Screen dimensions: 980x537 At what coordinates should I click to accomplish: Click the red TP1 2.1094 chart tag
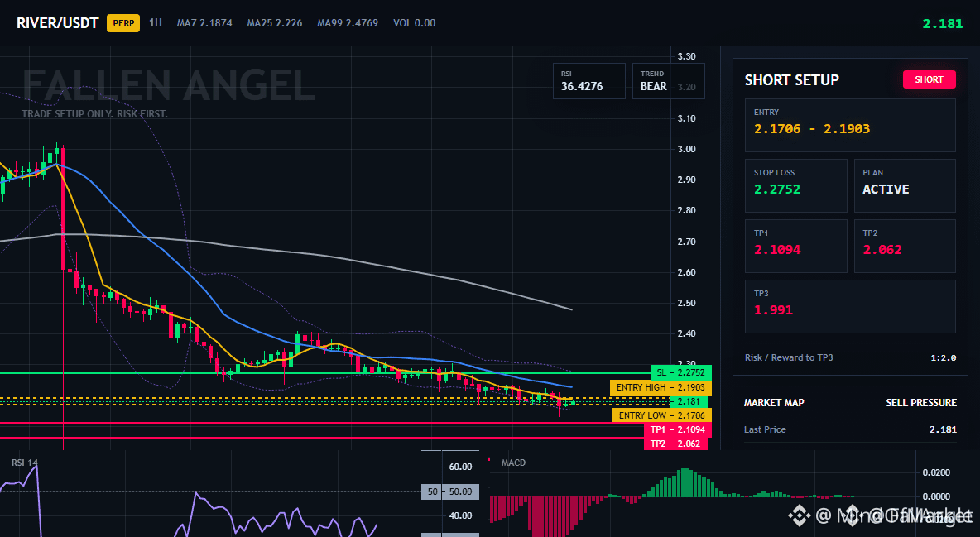[x=678, y=429]
